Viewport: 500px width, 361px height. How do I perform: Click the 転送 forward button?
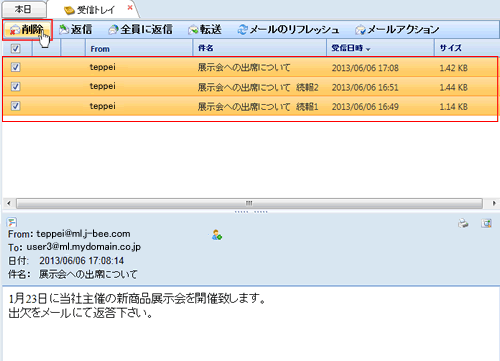[x=205, y=30]
